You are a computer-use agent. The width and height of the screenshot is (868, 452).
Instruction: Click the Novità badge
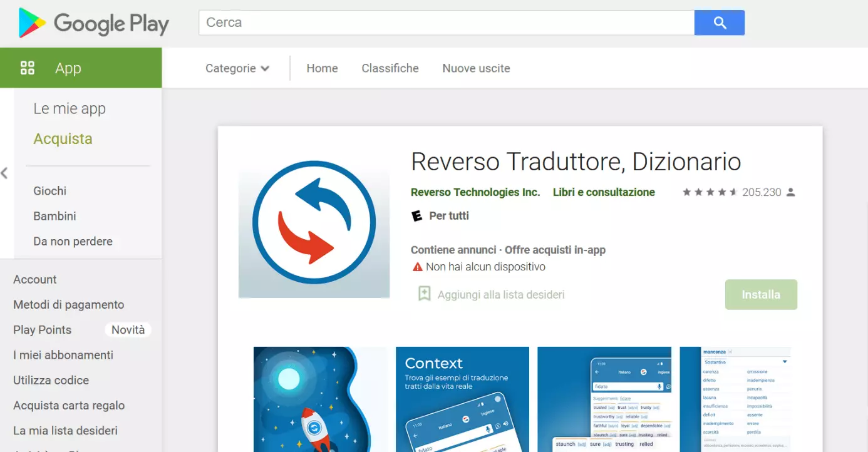[128, 330]
